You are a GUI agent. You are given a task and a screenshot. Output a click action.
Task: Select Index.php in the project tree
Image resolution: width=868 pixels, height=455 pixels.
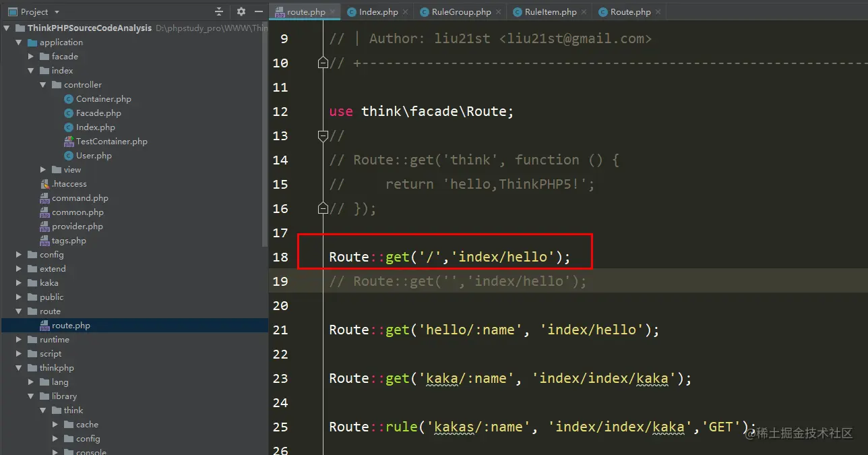pos(95,127)
